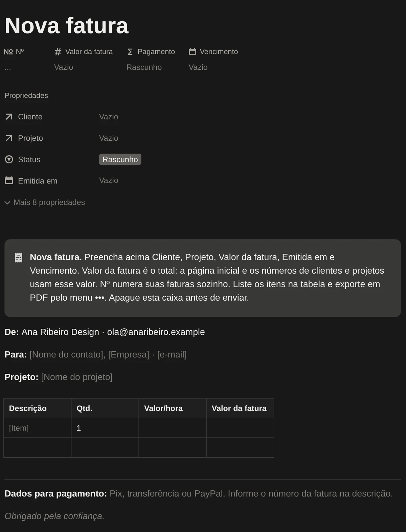Viewport: 406px width, 532px height.
Task: Click the Obrigado pela confiança closing line
Action: [x=54, y=516]
